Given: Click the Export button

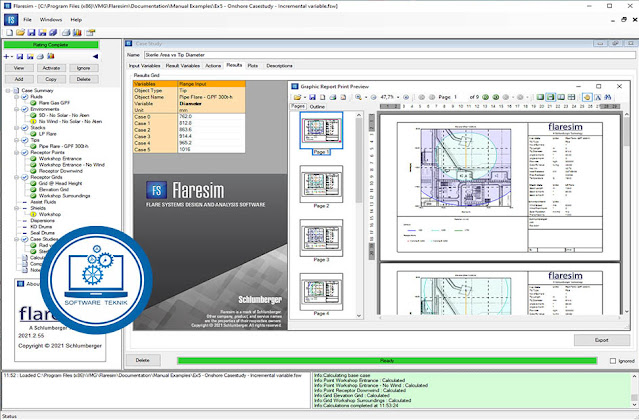Looking at the screenshot, I should [x=602, y=340].
